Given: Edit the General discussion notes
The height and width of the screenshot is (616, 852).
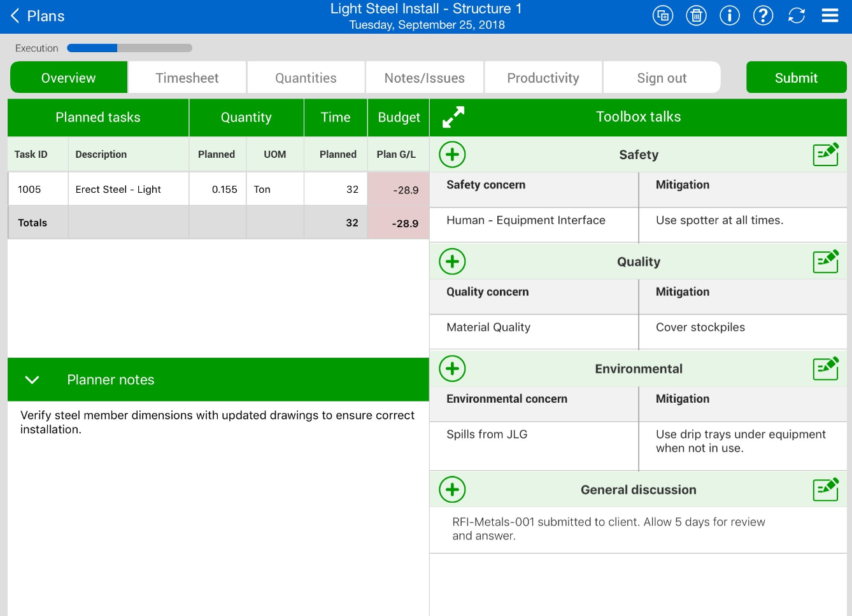Looking at the screenshot, I should pos(825,490).
